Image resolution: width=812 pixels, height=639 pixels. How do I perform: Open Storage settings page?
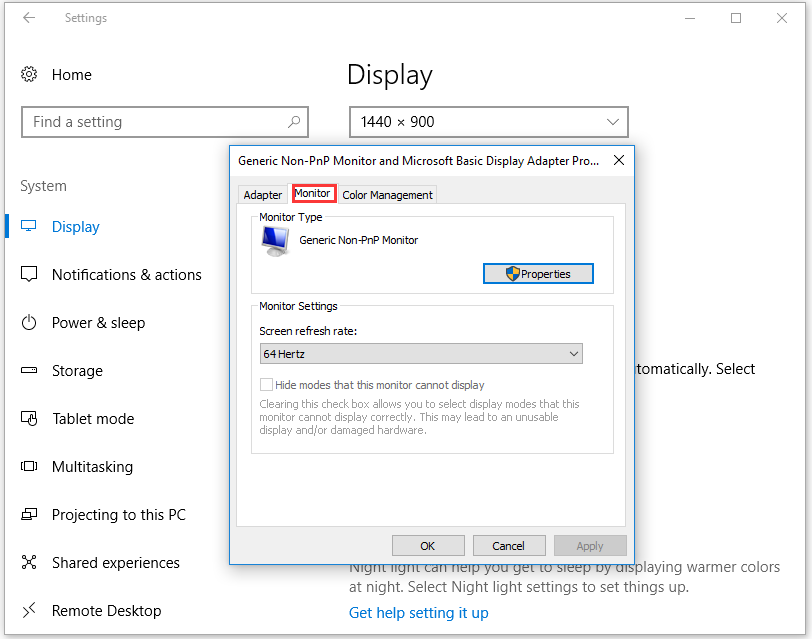[x=78, y=371]
